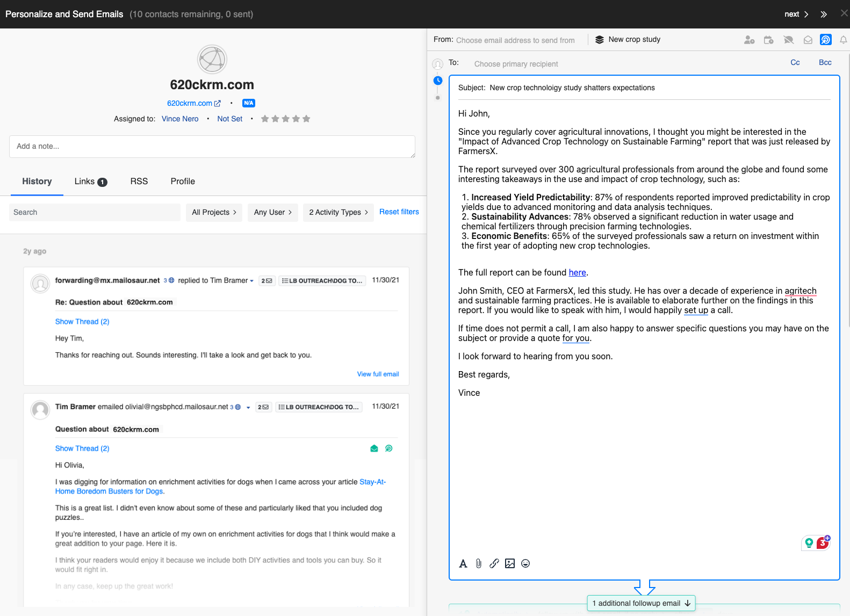Toggle the crossed-out chat bubble icon
The height and width of the screenshot is (616, 850).
coord(788,40)
